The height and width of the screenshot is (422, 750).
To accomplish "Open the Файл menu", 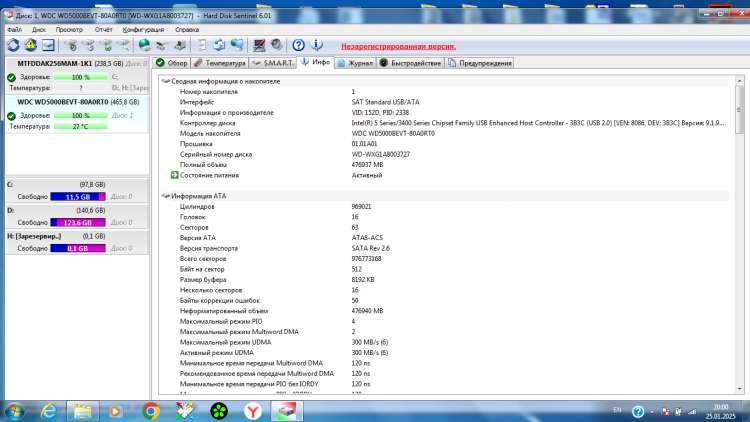I will tap(14, 30).
